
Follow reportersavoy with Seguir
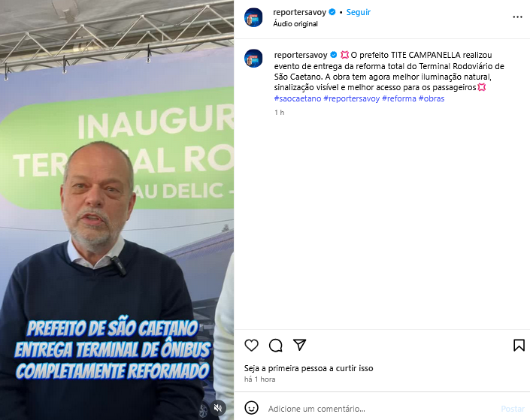(359, 12)
